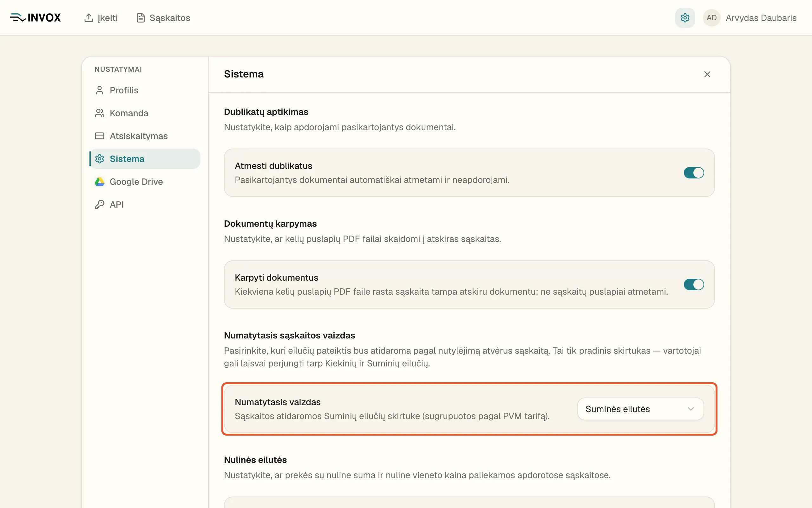Image resolution: width=812 pixels, height=508 pixels.
Task: Open the Atsiskaitymas settings section
Action: tap(145, 136)
